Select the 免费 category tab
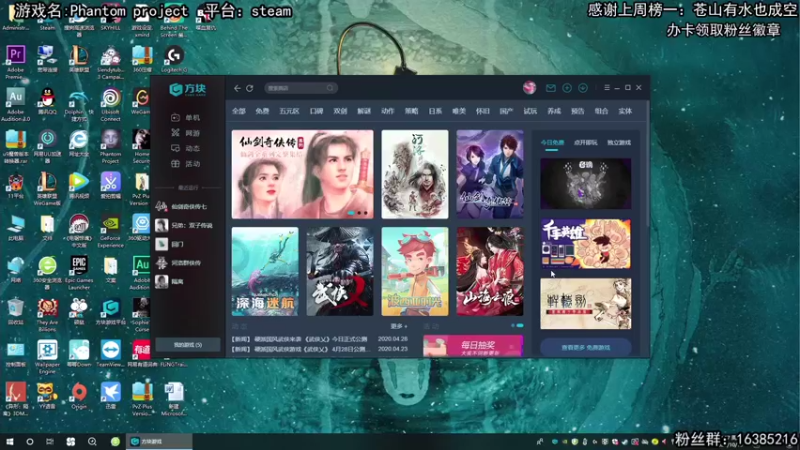This screenshot has width=800, height=450. click(262, 111)
